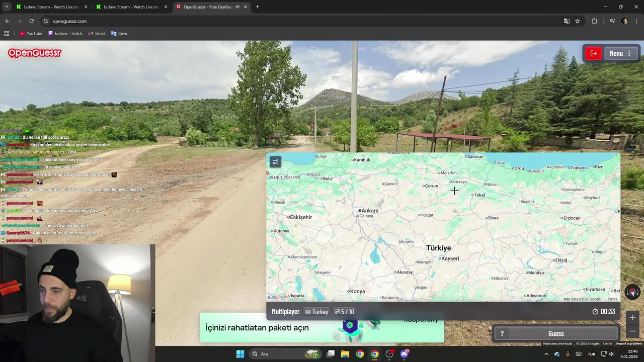Open Chrome three-dot menu

[636, 21]
